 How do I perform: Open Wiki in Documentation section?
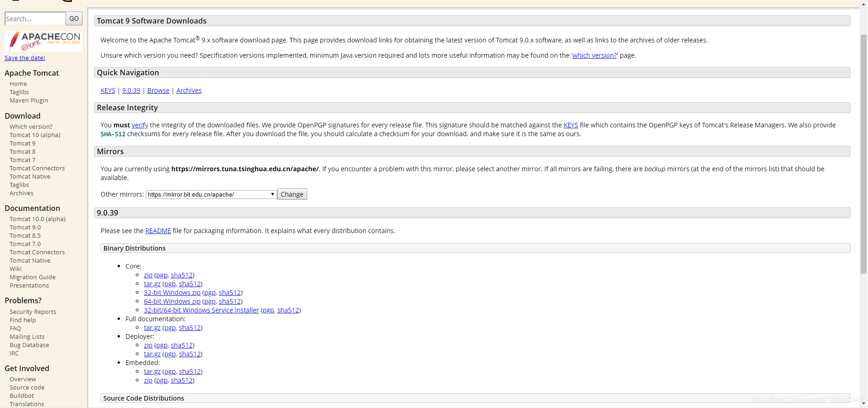[x=16, y=269]
